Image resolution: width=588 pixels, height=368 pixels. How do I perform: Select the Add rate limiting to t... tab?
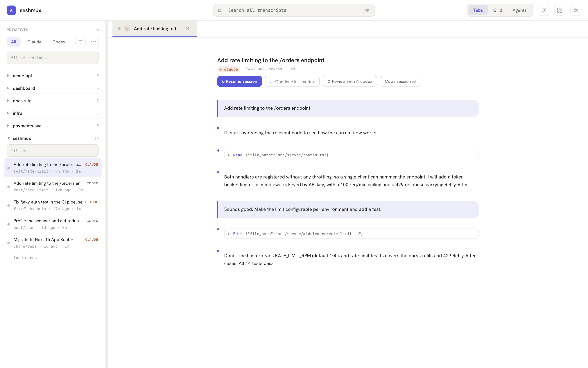pyautogui.click(x=155, y=29)
